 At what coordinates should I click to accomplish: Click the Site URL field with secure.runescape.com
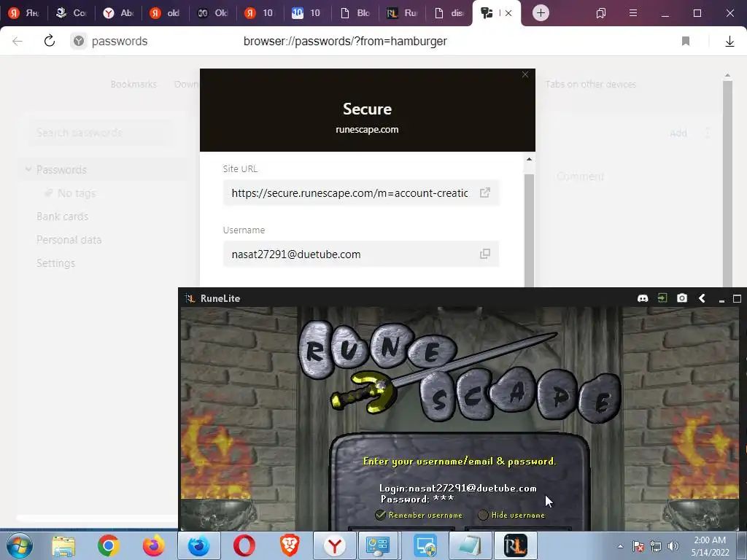pyautogui.click(x=360, y=192)
